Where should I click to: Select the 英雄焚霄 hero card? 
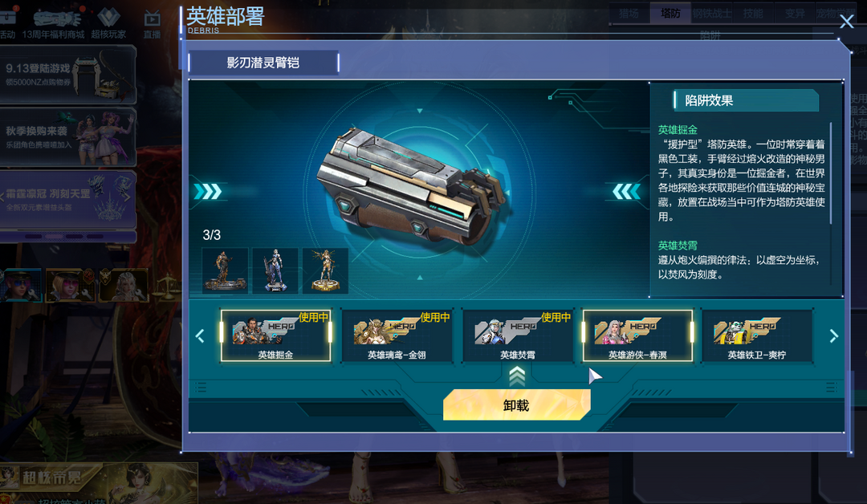(x=518, y=335)
